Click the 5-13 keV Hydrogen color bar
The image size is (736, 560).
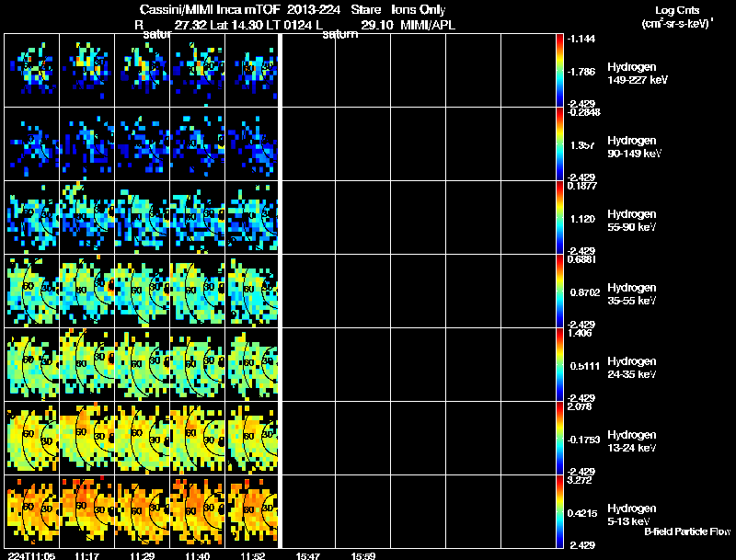tap(560, 511)
